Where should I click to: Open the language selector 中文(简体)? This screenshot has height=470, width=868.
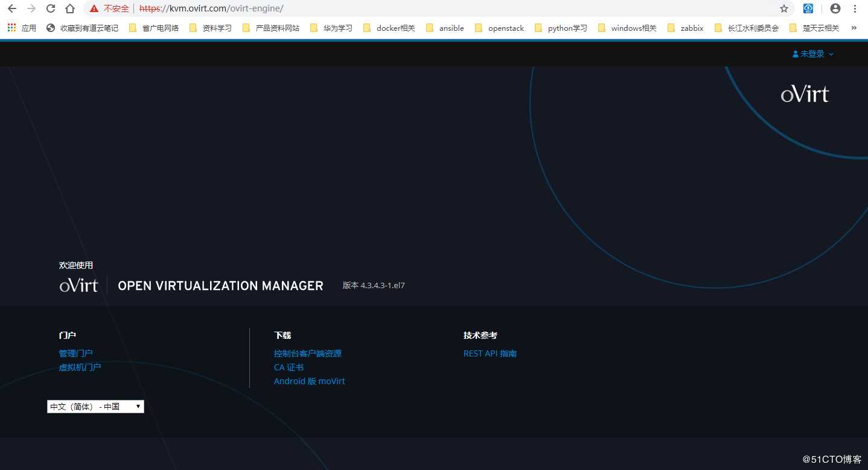click(x=95, y=407)
